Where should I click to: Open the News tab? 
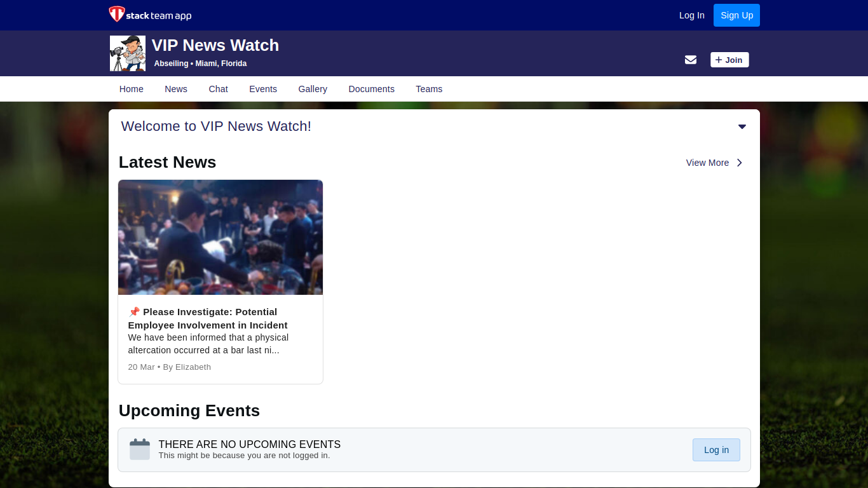pyautogui.click(x=176, y=89)
